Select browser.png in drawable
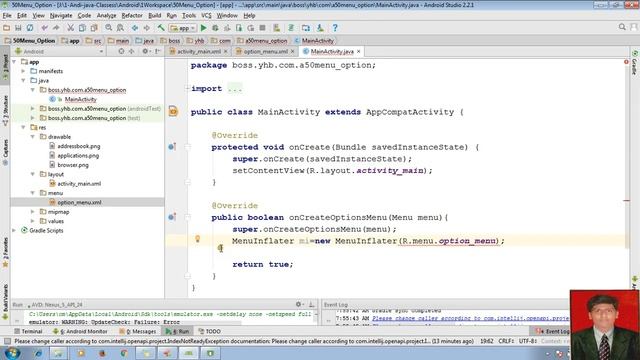Screen dimensions: 640x360 [73, 165]
